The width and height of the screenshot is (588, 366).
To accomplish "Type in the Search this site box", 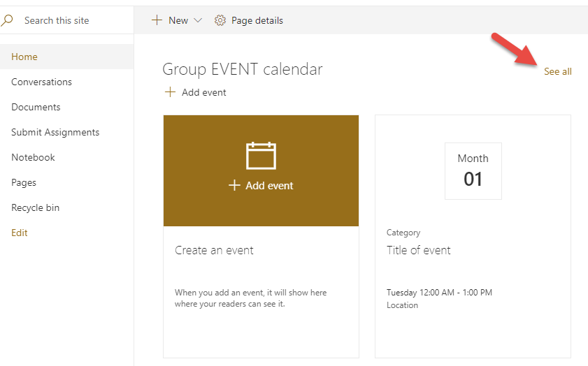I will (x=70, y=20).
